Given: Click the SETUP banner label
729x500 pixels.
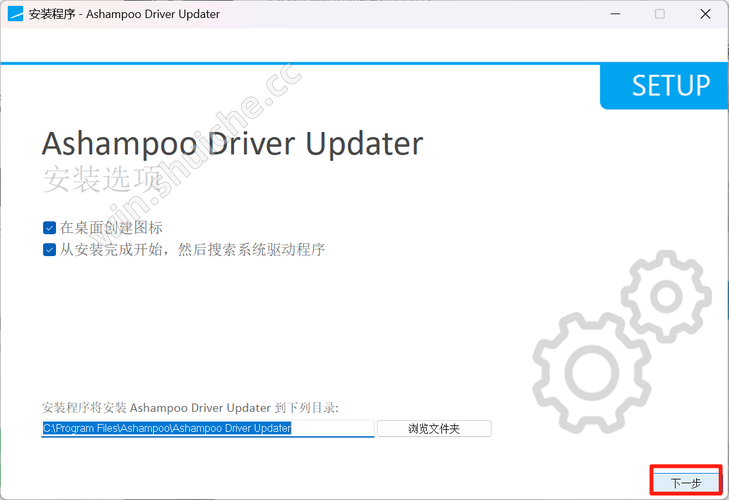Looking at the screenshot, I should 671,86.
